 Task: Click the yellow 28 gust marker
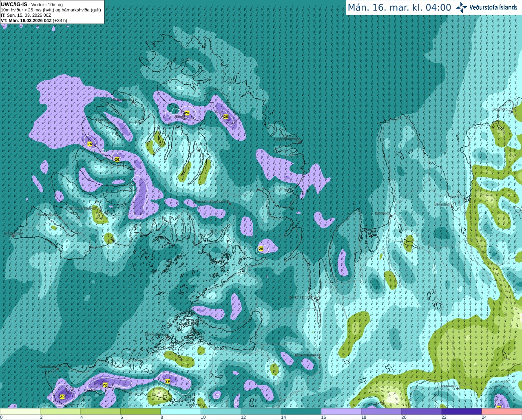tap(105, 385)
